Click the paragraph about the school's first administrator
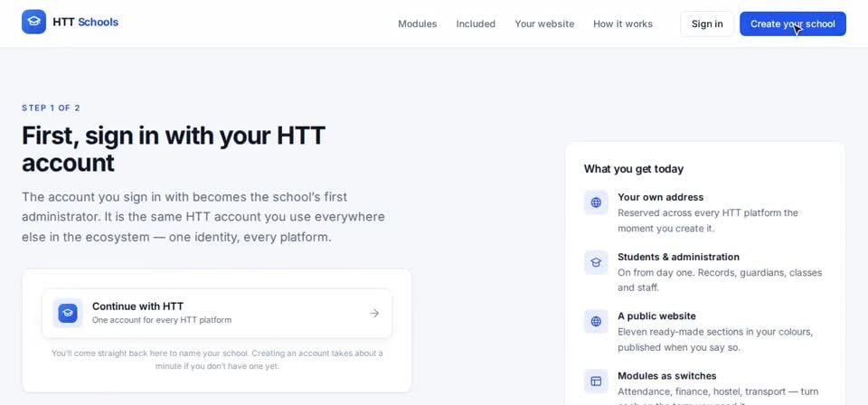This screenshot has width=868, height=405. (x=203, y=217)
